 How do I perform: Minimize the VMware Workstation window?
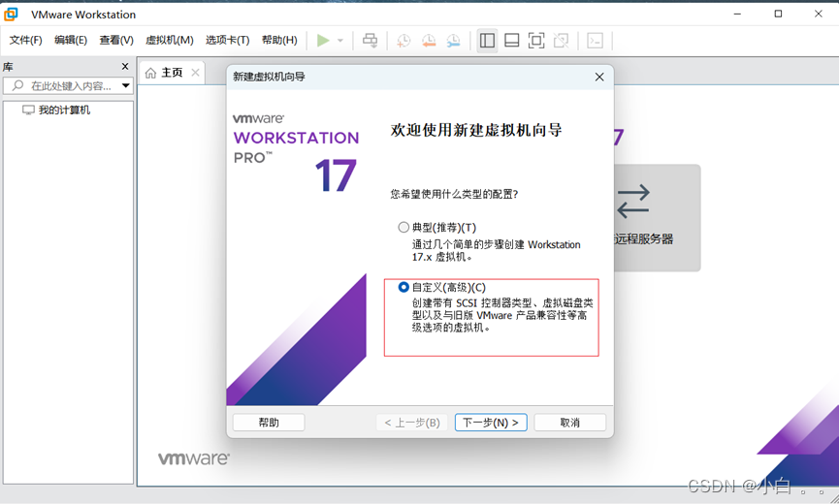(738, 15)
